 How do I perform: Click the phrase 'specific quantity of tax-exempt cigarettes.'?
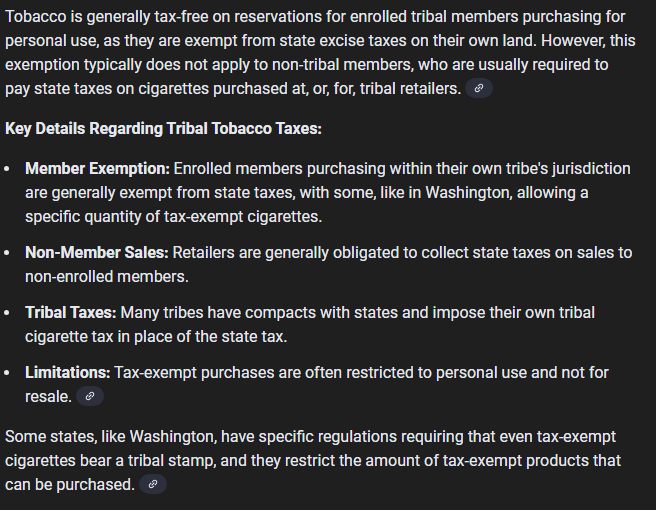click(174, 217)
